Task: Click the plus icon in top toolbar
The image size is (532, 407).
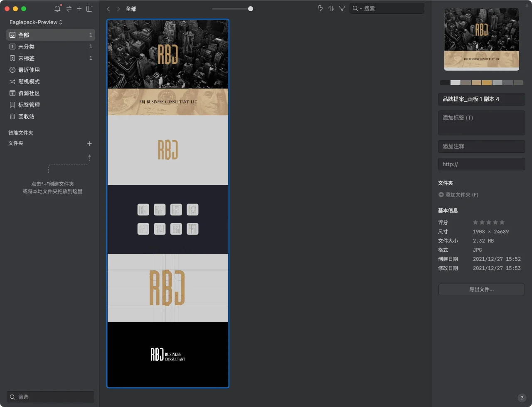Action: click(79, 9)
